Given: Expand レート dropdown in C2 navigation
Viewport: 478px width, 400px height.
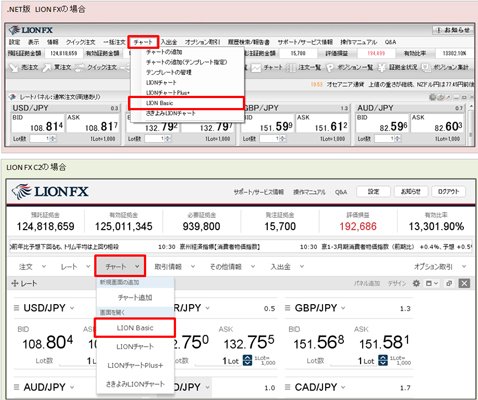Looking at the screenshot, I should 75,267.
